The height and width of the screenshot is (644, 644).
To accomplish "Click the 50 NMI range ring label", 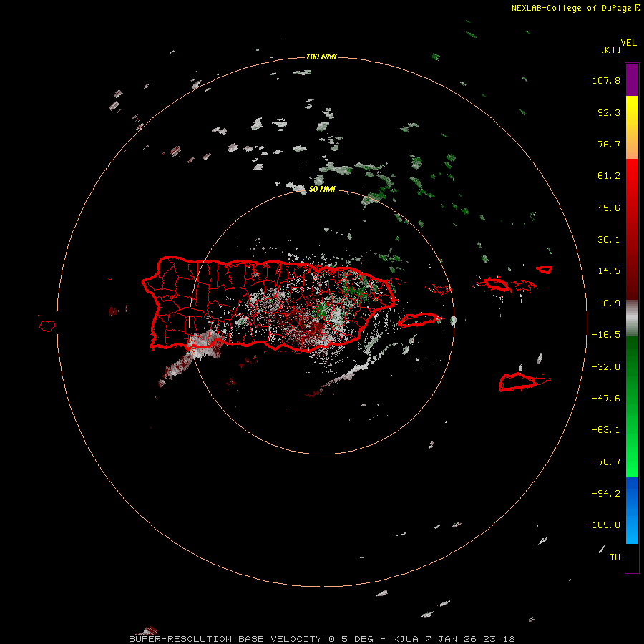I will tap(322, 190).
